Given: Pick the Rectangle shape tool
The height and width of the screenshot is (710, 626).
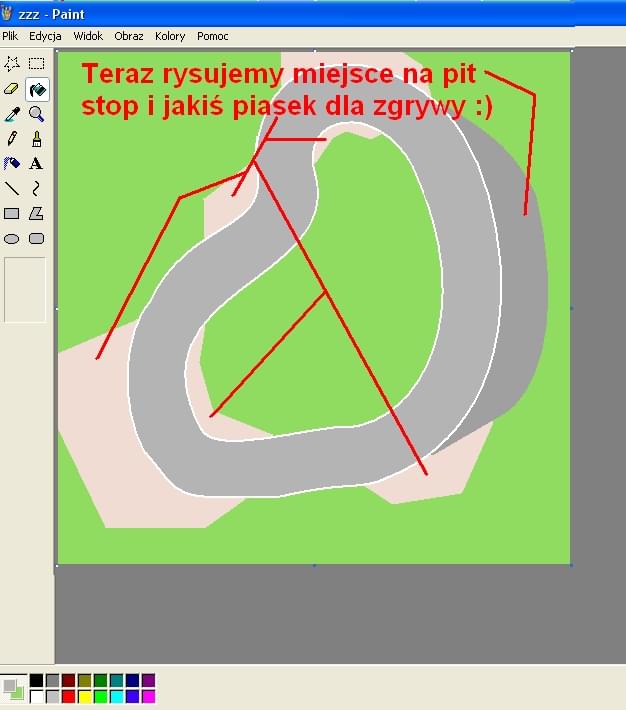Looking at the screenshot, I should pos(12,213).
